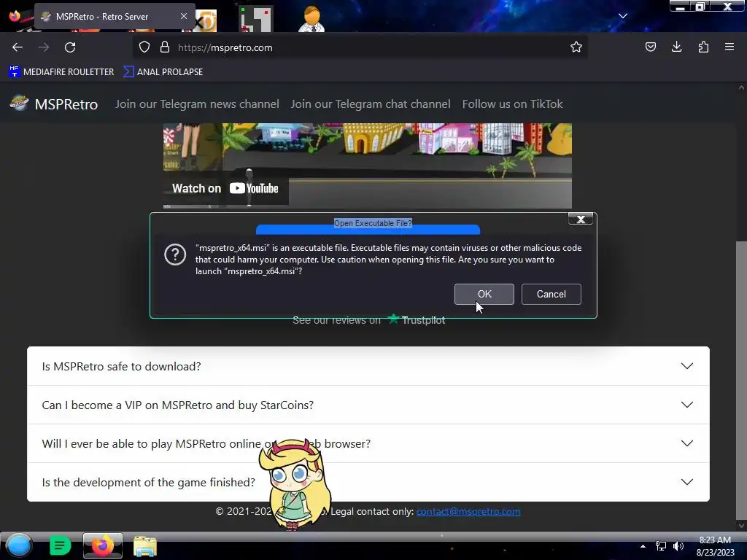Click the page vertical scrollbar
747x560 pixels.
(x=741, y=381)
